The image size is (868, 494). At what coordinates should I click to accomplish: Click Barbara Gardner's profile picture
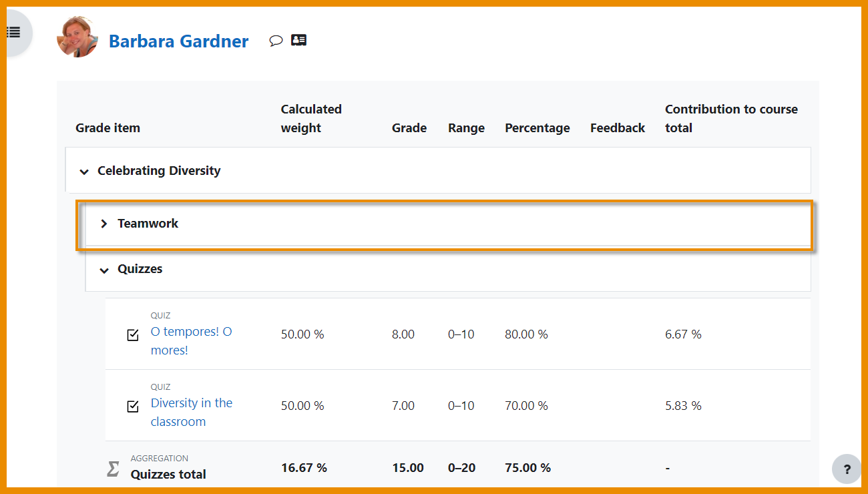tap(77, 37)
